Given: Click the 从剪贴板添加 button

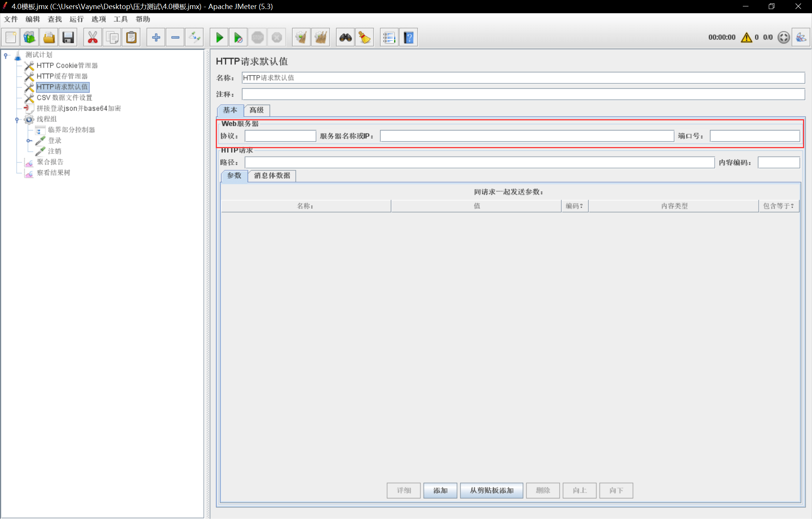Looking at the screenshot, I should (491, 490).
